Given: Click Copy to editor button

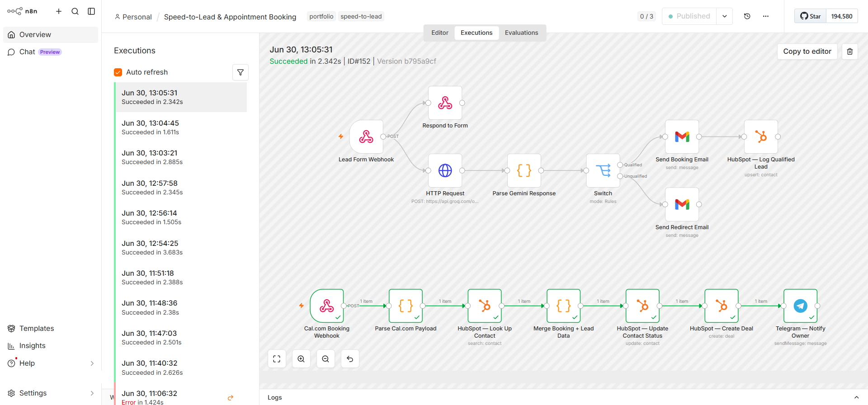Looking at the screenshot, I should coord(807,52).
